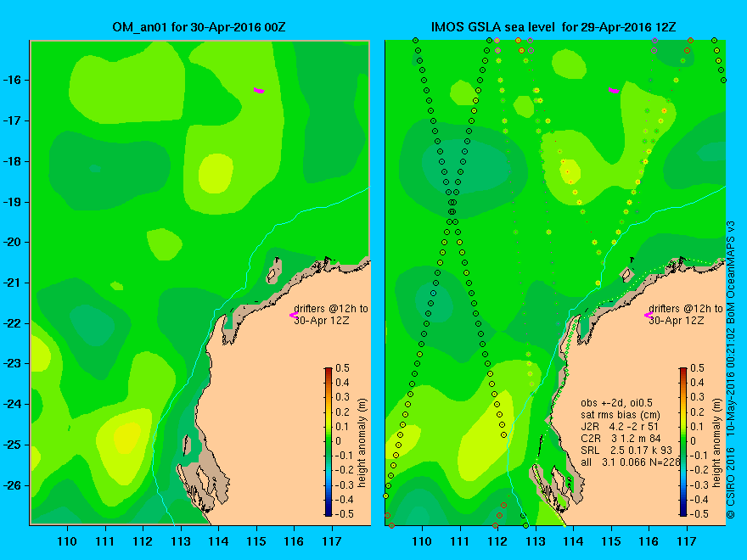Click latitude label -22
Viewport: 747px width, 560px height.
tap(13, 323)
